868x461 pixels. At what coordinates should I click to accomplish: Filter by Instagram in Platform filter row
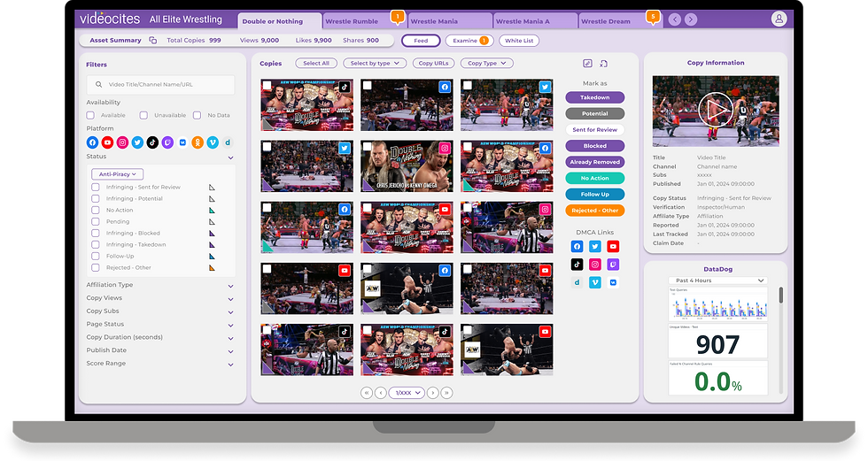pyautogui.click(x=122, y=142)
